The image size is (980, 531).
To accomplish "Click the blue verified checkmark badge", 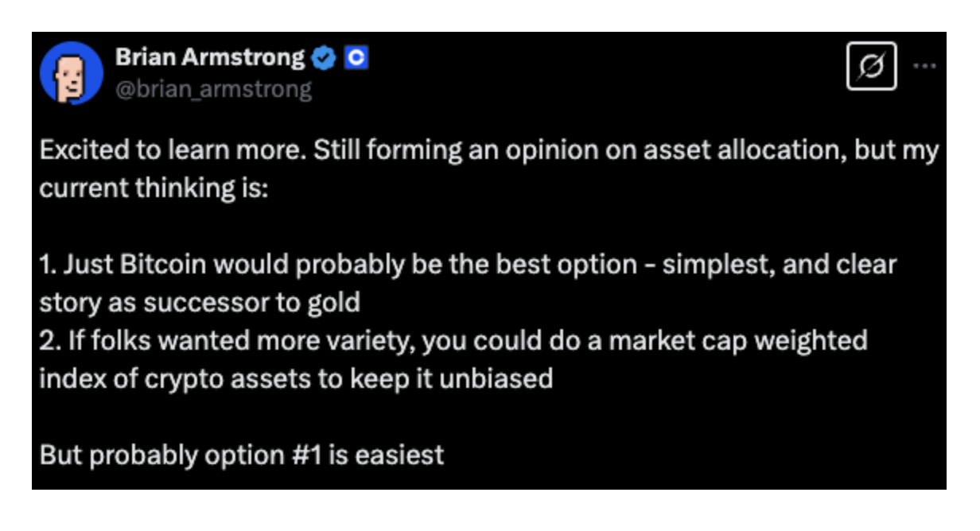I will (324, 58).
